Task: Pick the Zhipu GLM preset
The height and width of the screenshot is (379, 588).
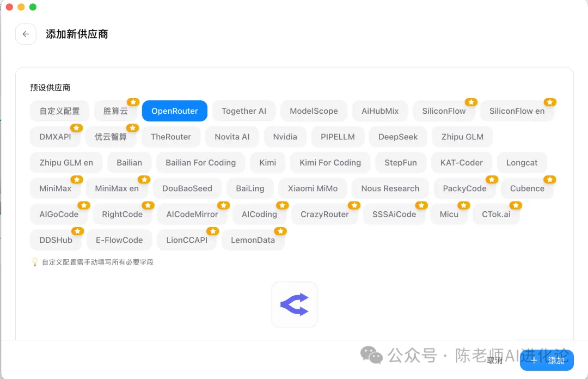Action: pos(462,137)
